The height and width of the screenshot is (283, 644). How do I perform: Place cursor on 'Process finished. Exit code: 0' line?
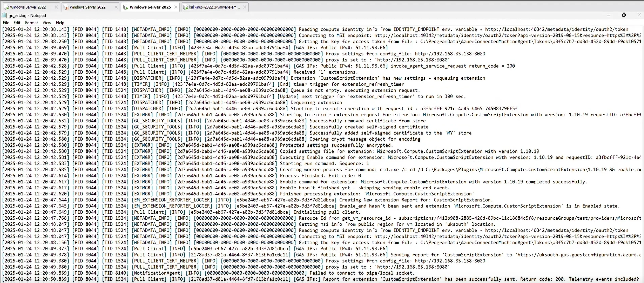point(320,176)
